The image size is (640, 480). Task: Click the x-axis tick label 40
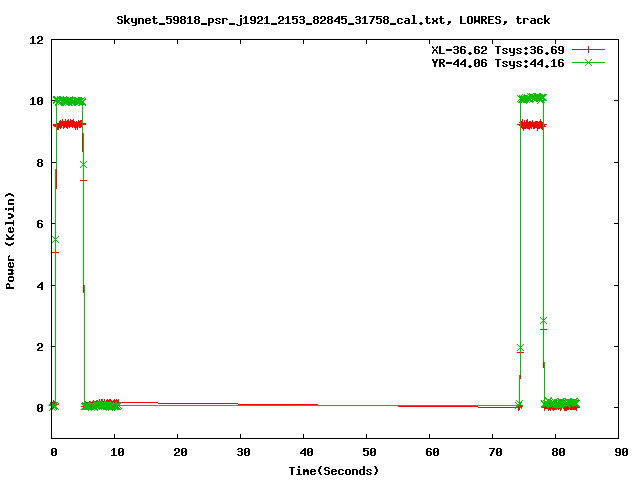coord(307,452)
